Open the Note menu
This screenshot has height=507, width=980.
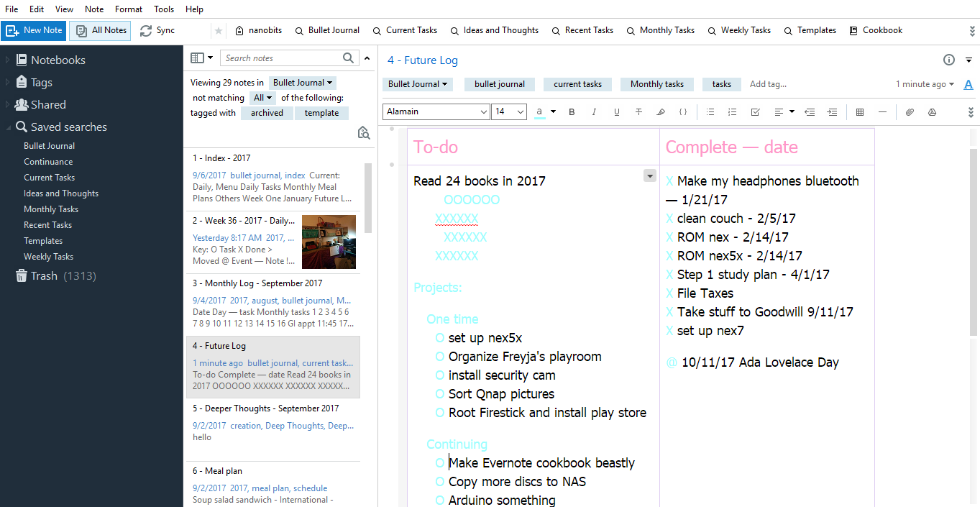pos(94,9)
